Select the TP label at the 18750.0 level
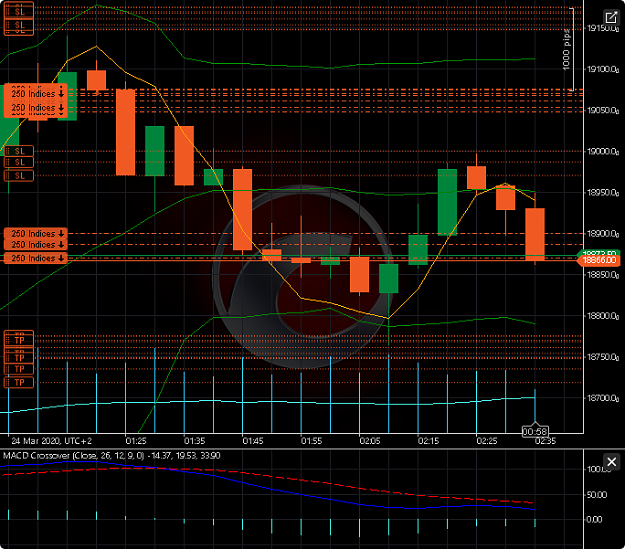The width and height of the screenshot is (625, 549). click(x=19, y=357)
